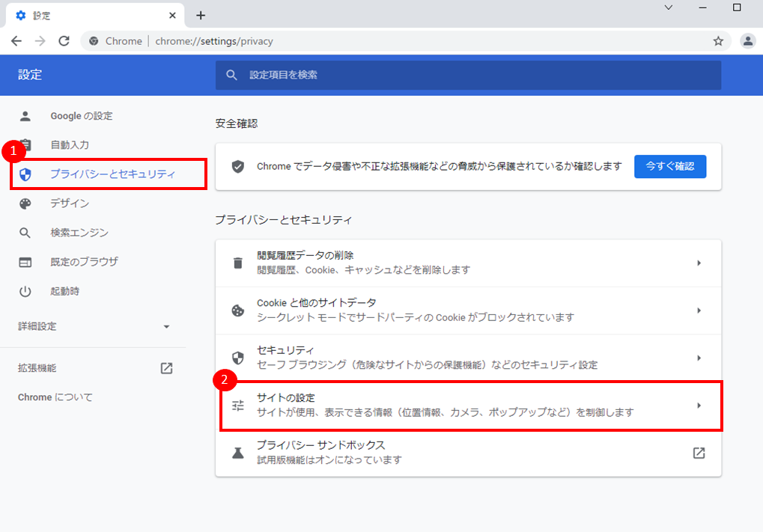Click the back navigation arrow
This screenshot has height=532, width=763.
tap(16, 41)
